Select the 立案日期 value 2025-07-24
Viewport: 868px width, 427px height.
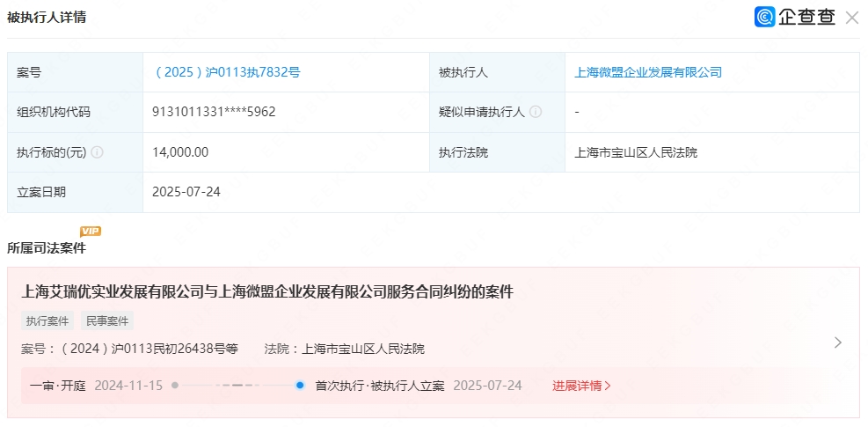pyautogui.click(x=186, y=192)
